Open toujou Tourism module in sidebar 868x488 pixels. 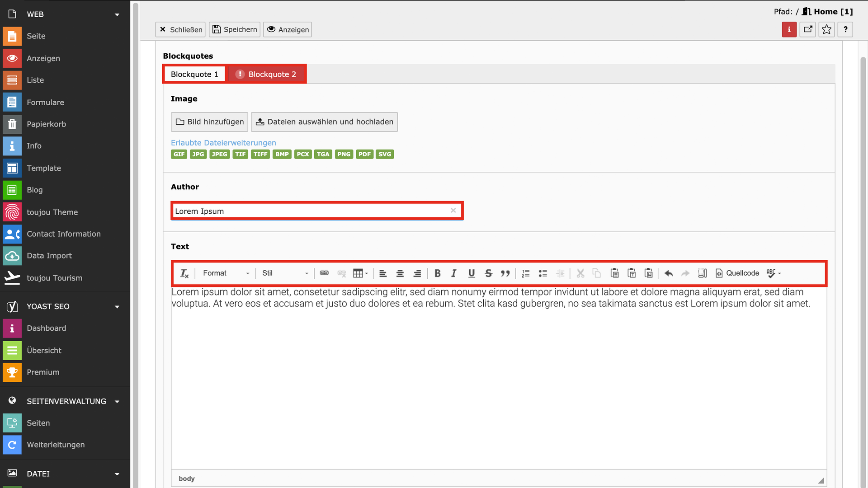(x=54, y=278)
